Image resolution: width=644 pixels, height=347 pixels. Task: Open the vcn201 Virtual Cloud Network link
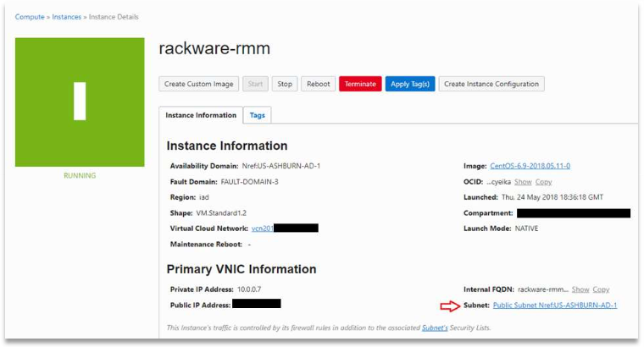pos(263,228)
